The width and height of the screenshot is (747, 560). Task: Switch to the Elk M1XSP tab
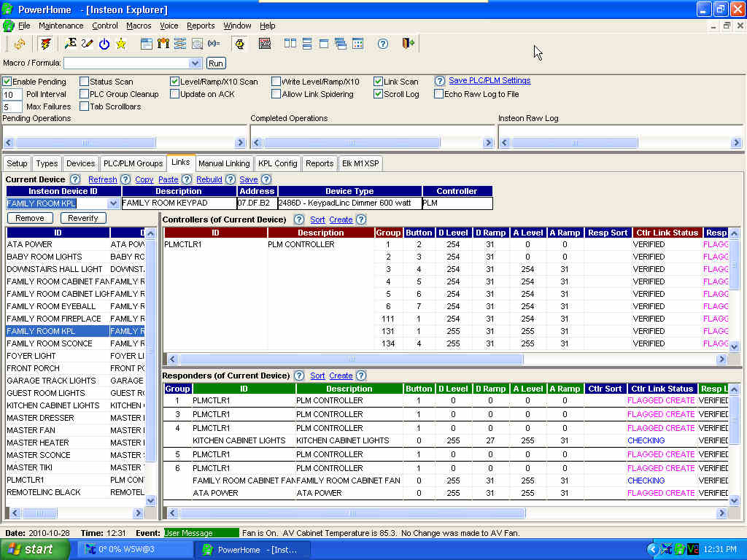(x=360, y=163)
